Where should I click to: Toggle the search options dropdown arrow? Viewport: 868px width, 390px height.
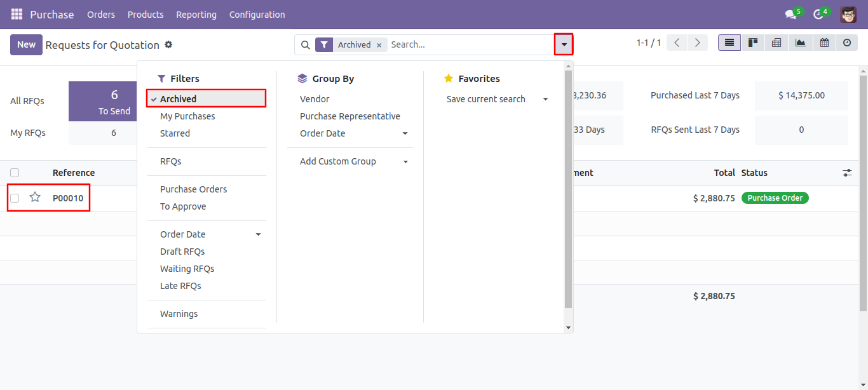pyautogui.click(x=564, y=44)
